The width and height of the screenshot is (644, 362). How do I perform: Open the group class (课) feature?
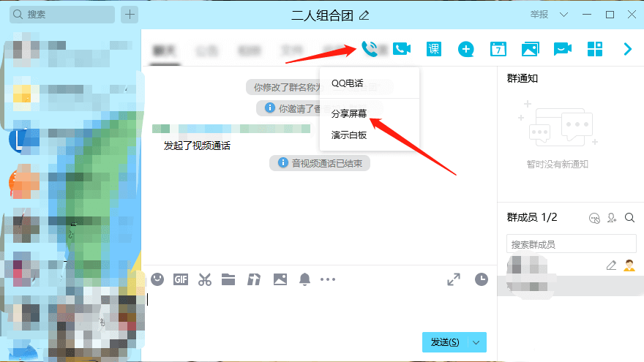(x=434, y=49)
